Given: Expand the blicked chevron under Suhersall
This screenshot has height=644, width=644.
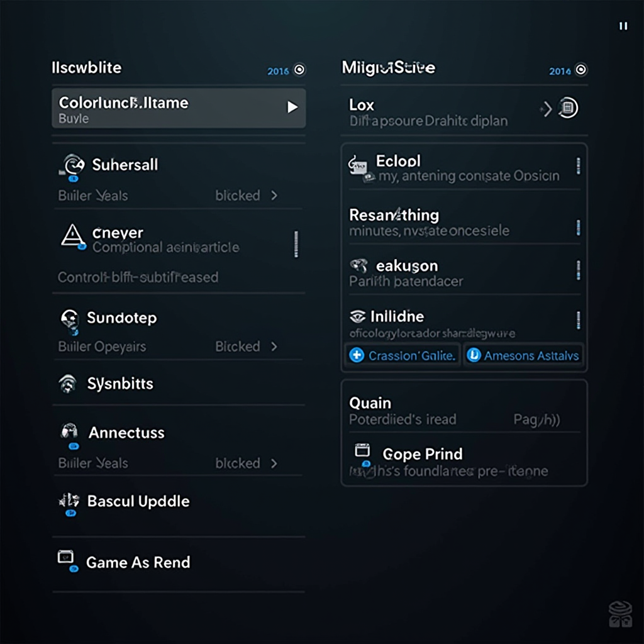Looking at the screenshot, I should [x=274, y=196].
